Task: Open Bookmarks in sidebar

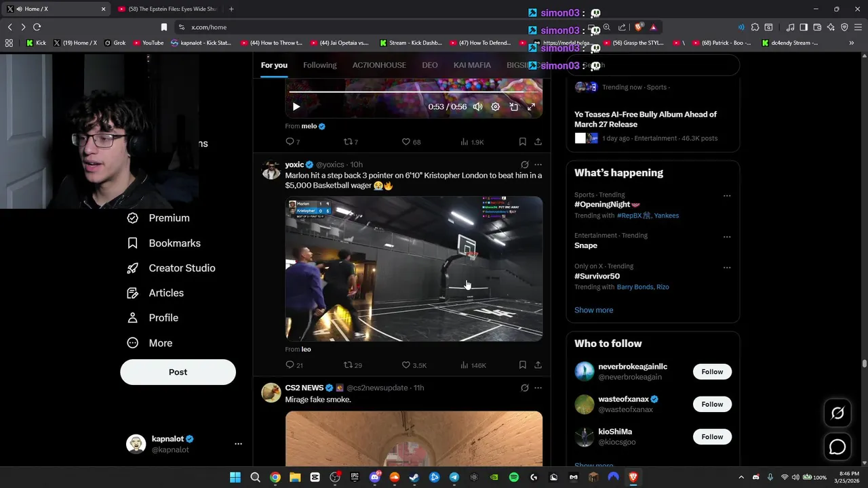Action: click(163, 243)
